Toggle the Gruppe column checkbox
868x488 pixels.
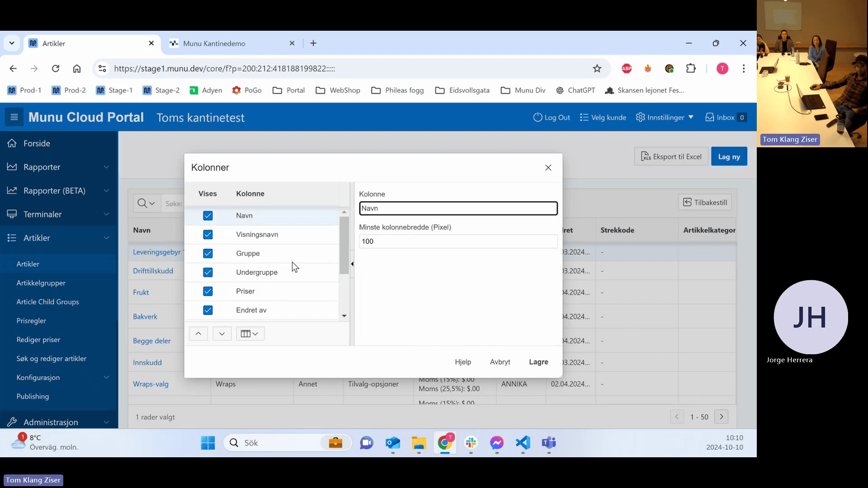(x=208, y=253)
